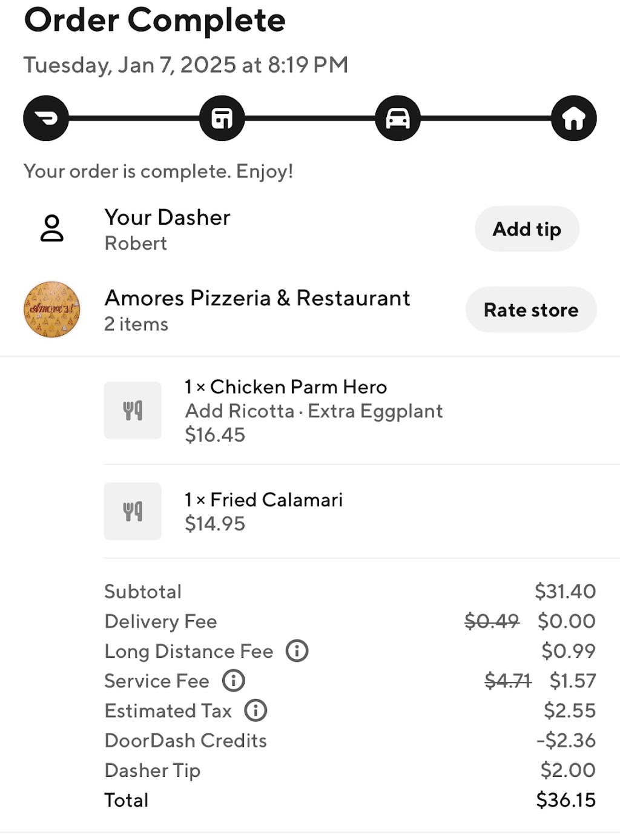Tap the home delivered progress icon
The image size is (620, 840).
point(574,118)
